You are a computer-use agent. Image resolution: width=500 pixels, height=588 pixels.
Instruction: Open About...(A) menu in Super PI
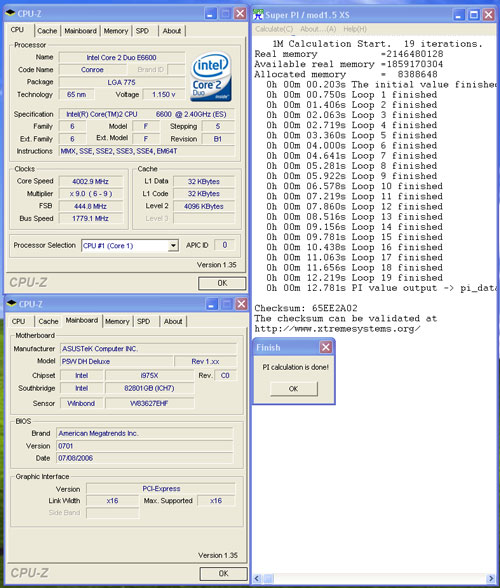(318, 29)
